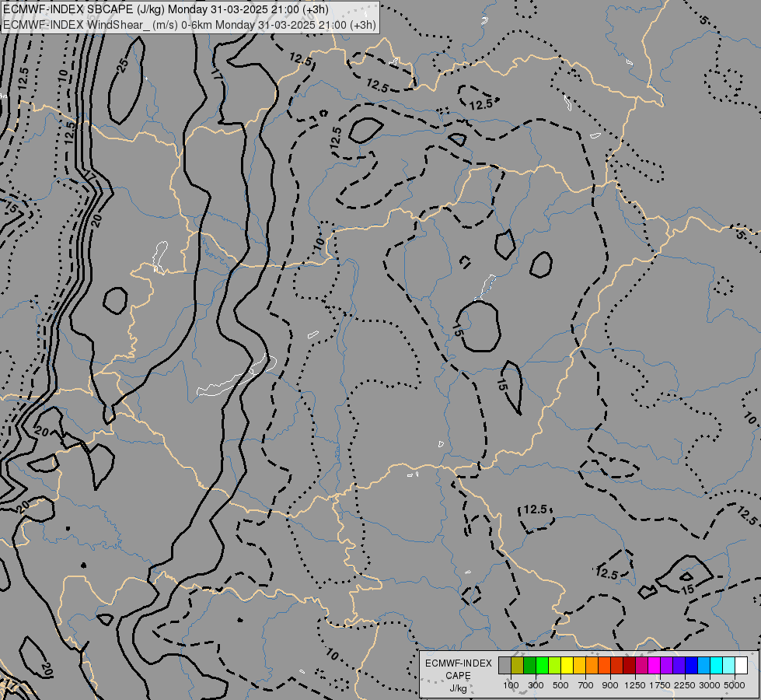Choose the white swatch at legend end
The height and width of the screenshot is (700, 761).
click(x=741, y=666)
